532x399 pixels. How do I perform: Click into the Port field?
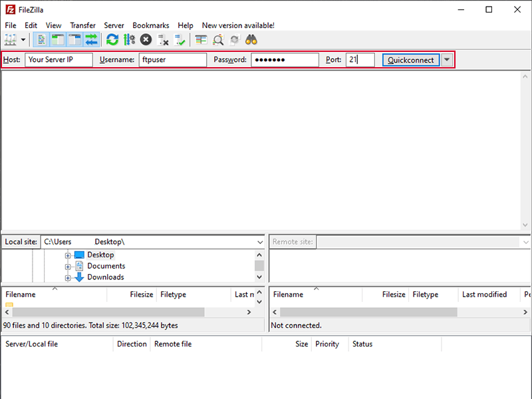click(360, 60)
